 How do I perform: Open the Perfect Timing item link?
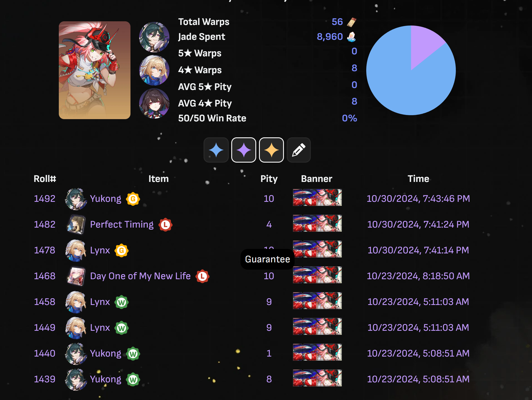point(122,225)
